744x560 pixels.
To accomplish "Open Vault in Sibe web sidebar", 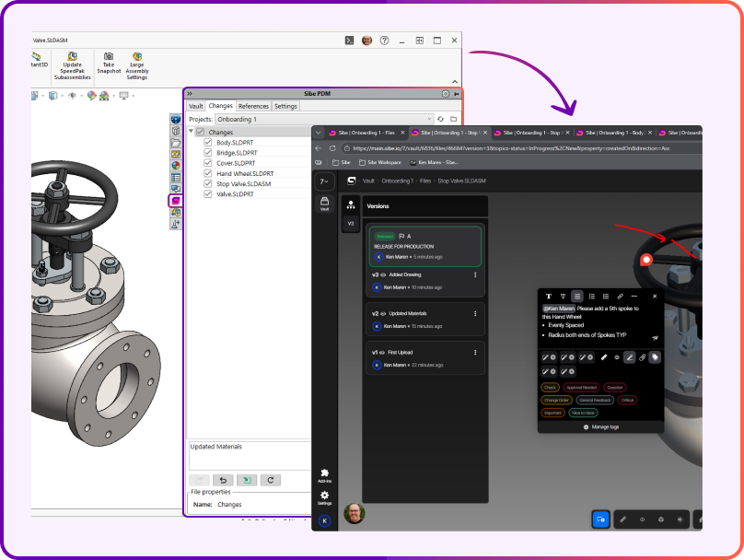I will coord(324,204).
